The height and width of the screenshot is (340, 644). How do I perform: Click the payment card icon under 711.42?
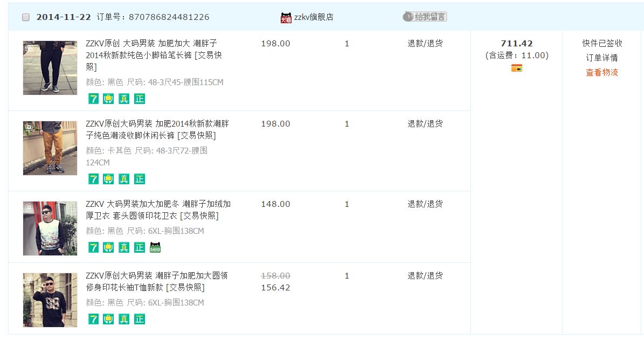coord(516,68)
